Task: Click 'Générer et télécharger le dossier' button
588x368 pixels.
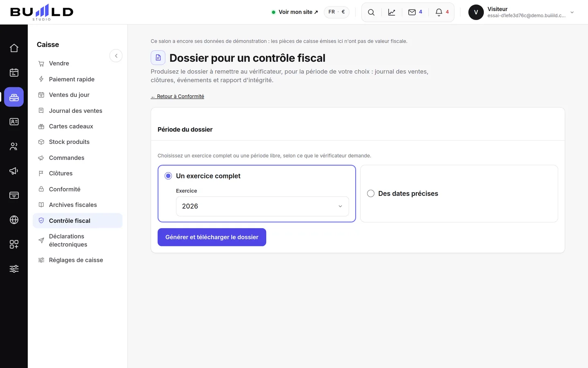Action: click(212, 237)
